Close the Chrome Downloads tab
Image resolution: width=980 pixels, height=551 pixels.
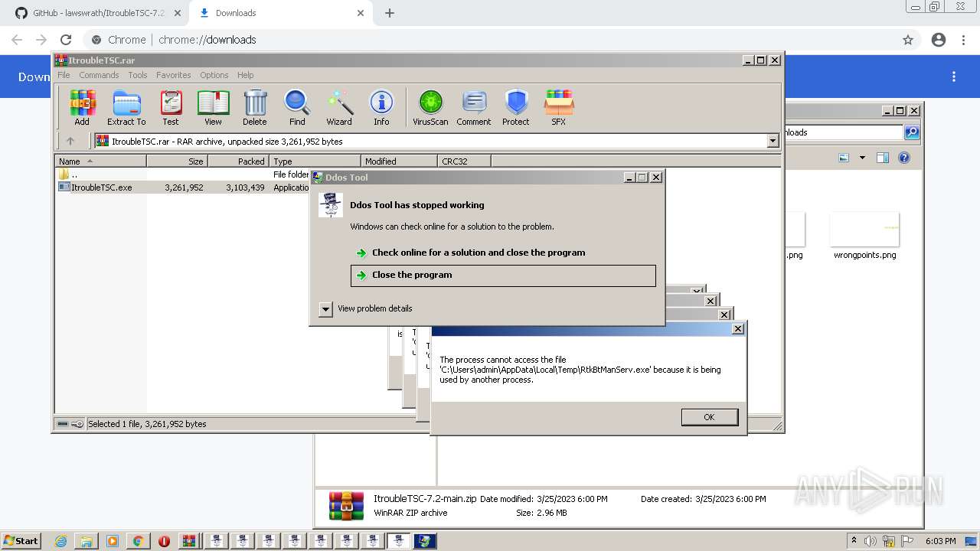click(361, 13)
